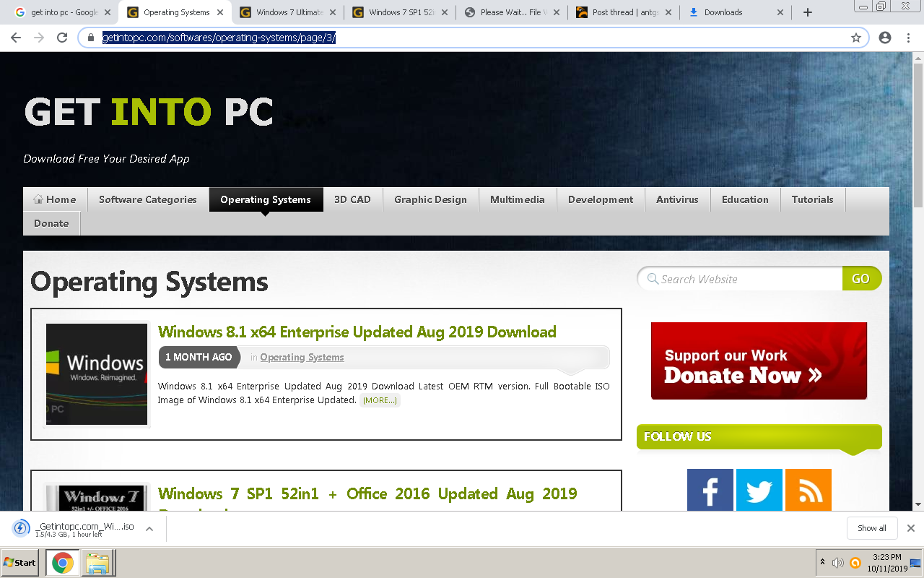Image resolution: width=924 pixels, height=578 pixels.
Task: Open the Facebook follow icon
Action: pyautogui.click(x=710, y=491)
